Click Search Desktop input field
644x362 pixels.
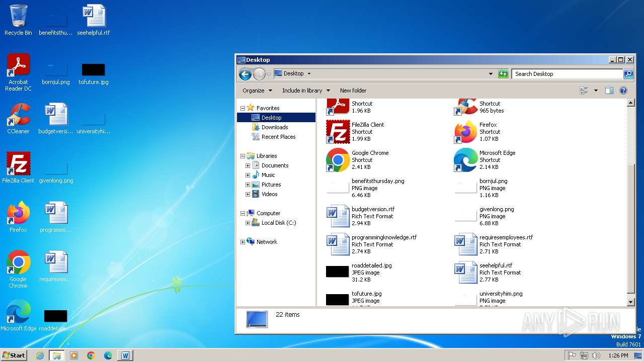568,74
